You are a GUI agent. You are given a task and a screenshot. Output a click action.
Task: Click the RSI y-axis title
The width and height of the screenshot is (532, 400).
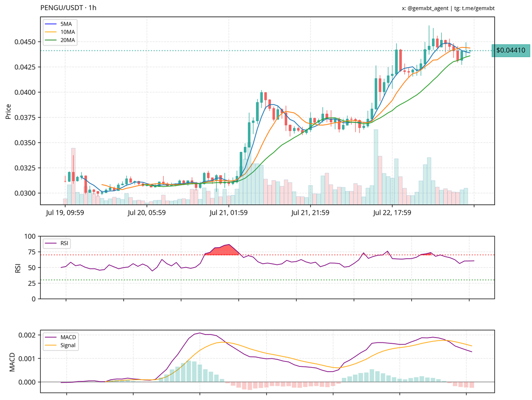18,268
